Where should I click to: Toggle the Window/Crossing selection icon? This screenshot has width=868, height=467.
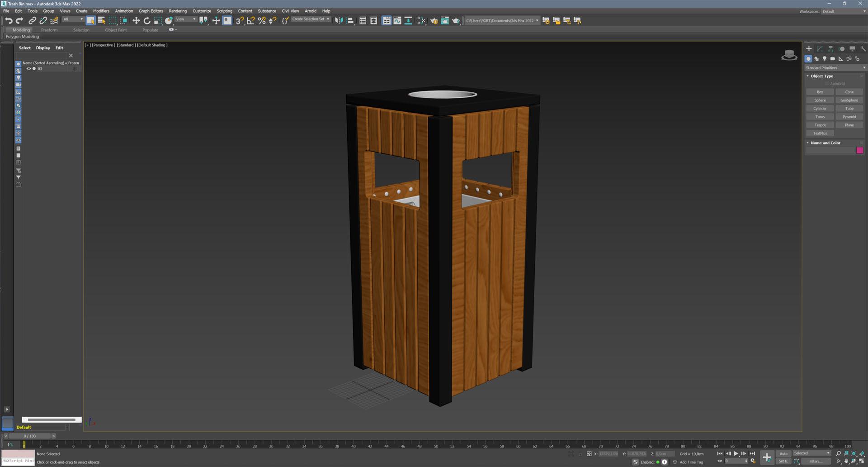[x=123, y=20]
